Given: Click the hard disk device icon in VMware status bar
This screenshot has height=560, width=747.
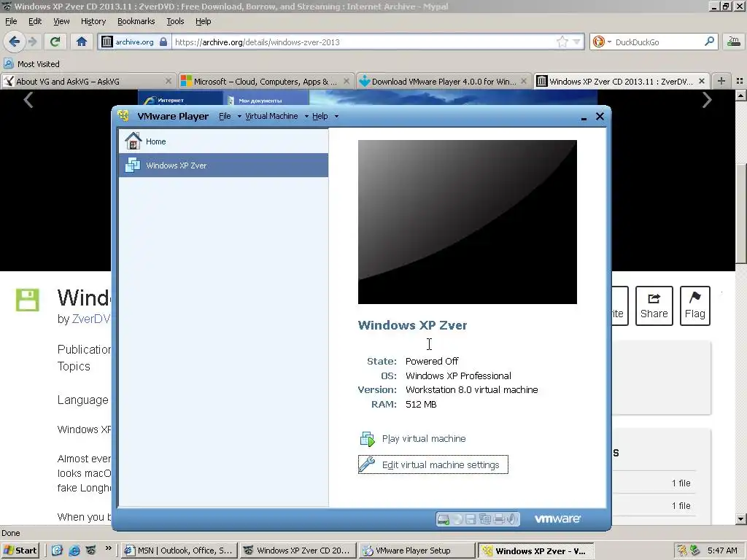Looking at the screenshot, I should pos(443,519).
